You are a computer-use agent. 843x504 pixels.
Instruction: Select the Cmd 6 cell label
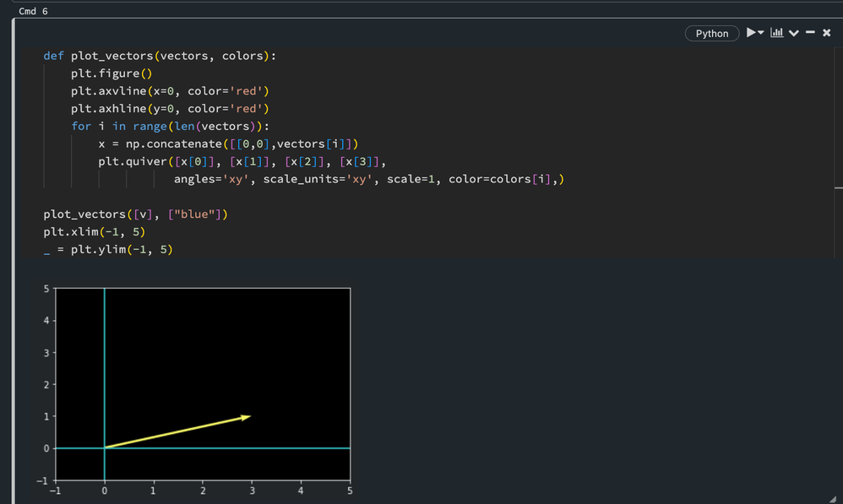pos(33,12)
